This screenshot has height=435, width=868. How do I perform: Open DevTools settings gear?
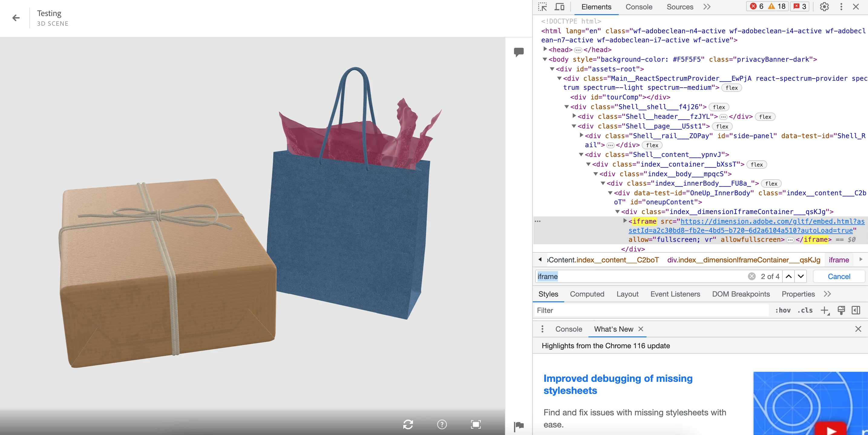click(x=824, y=7)
